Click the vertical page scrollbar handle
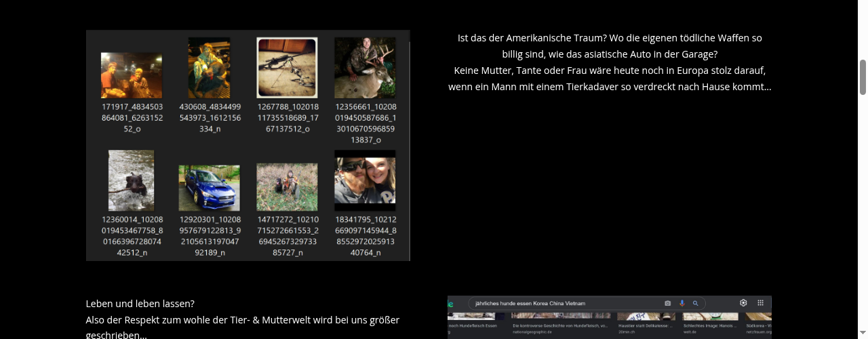Viewport: 868px width, 339px height. pyautogui.click(x=863, y=77)
